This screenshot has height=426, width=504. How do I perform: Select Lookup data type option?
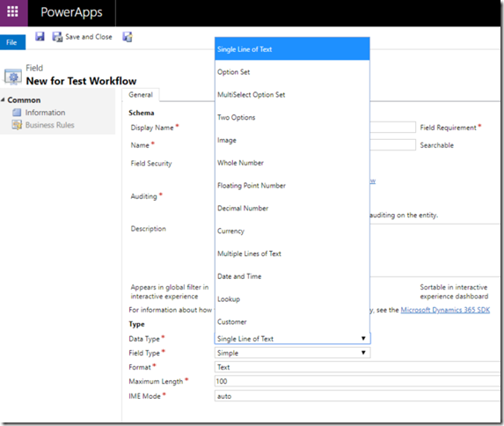[292, 299]
